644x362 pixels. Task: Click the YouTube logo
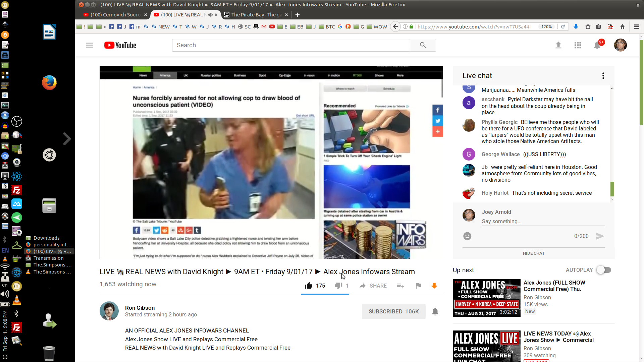pyautogui.click(x=120, y=45)
